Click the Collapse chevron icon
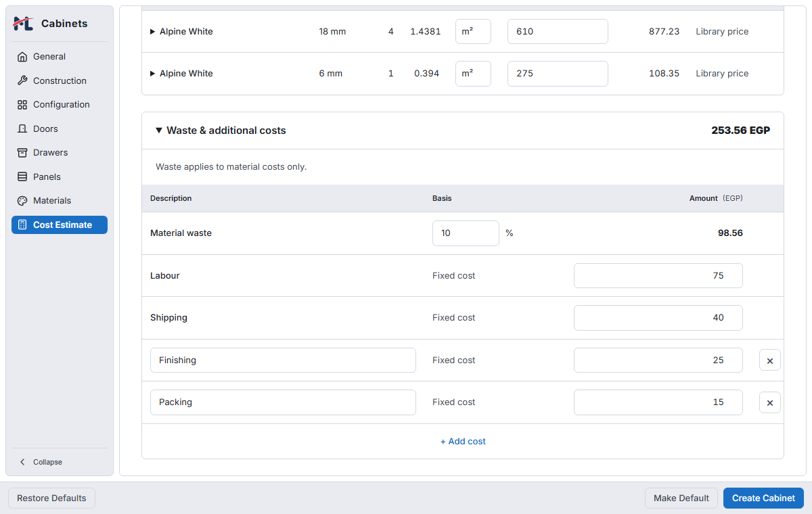Viewport: 812px width, 514px height. pos(22,462)
